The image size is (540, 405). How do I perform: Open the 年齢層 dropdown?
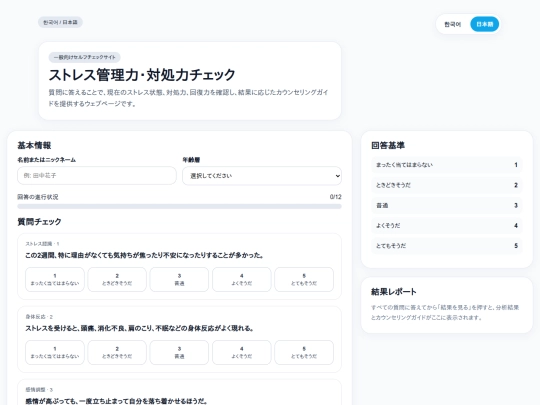point(262,176)
